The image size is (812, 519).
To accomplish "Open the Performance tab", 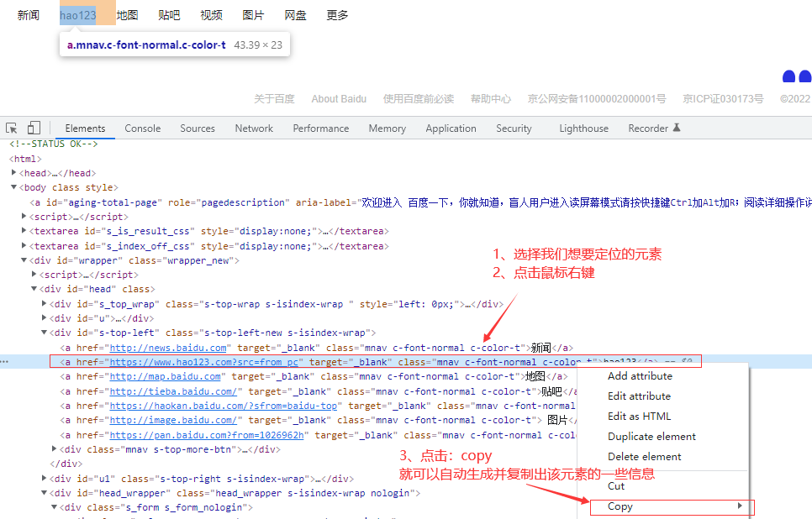I will [x=320, y=128].
